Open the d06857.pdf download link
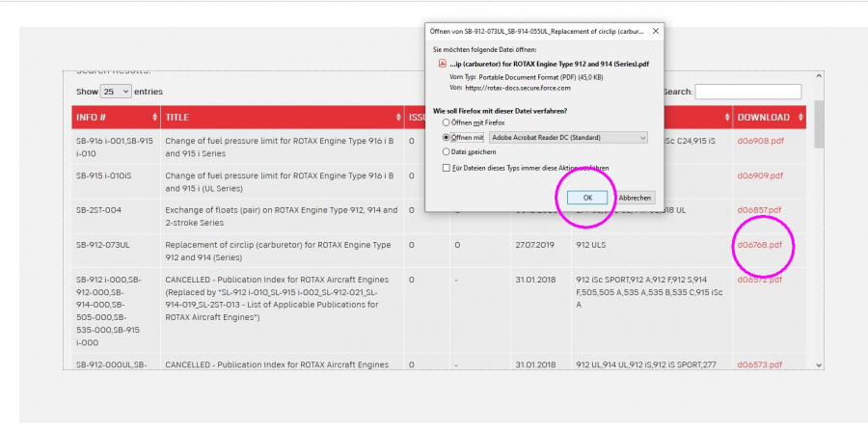The image size is (868, 430). [x=760, y=209]
